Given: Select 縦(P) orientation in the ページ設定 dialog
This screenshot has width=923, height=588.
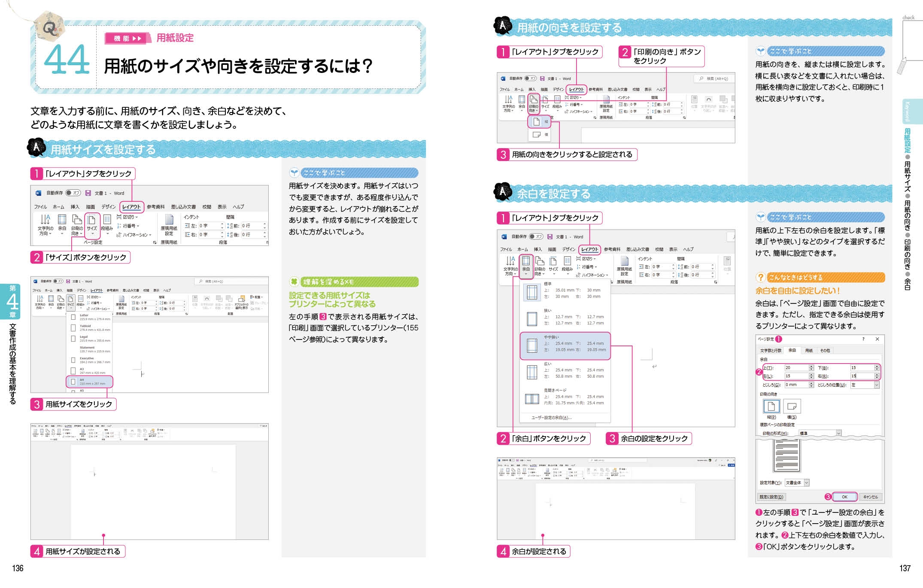Looking at the screenshot, I should pos(771,406).
